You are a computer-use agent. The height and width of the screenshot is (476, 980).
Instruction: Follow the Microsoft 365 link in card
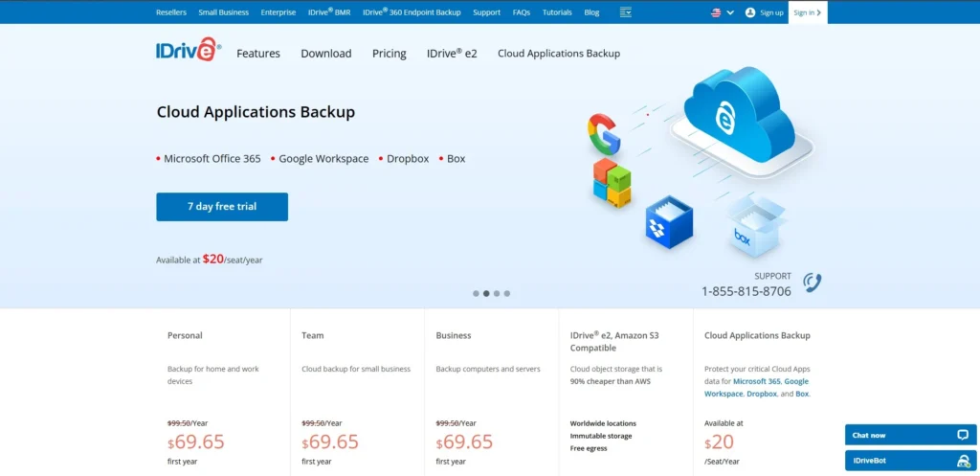[x=757, y=381]
